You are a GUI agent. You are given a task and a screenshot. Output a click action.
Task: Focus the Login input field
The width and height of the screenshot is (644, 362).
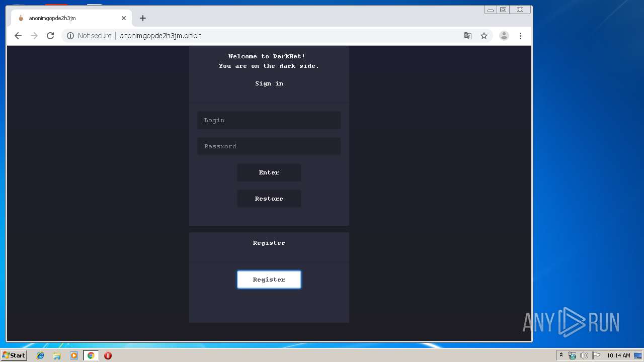[269, 120]
